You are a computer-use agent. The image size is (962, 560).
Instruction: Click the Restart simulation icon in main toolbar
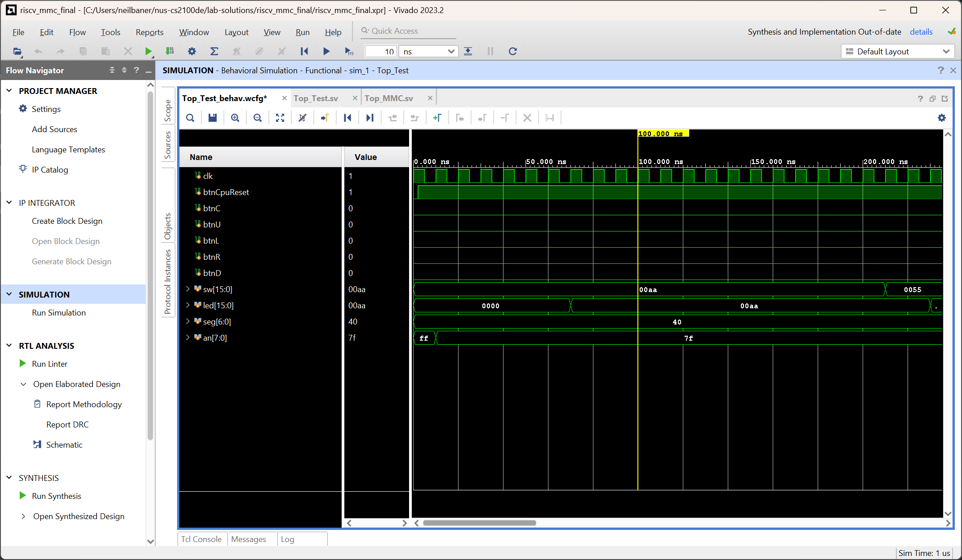(x=304, y=51)
